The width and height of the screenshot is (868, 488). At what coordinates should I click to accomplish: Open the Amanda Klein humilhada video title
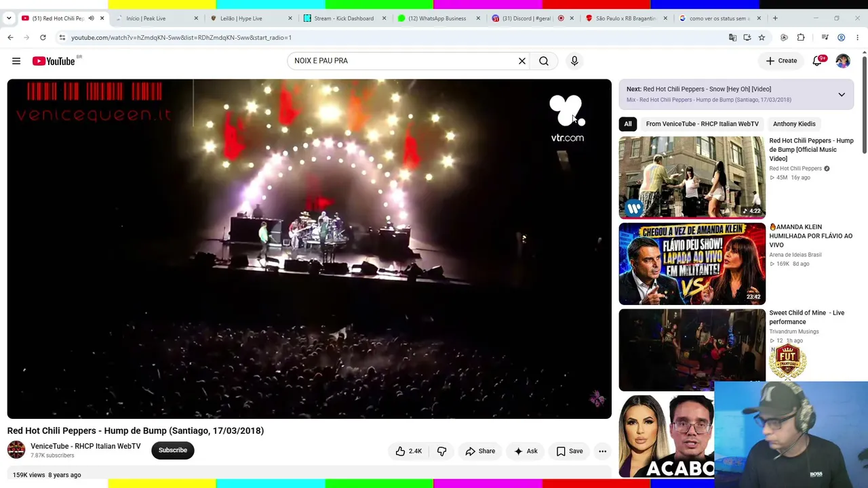pyautogui.click(x=811, y=236)
